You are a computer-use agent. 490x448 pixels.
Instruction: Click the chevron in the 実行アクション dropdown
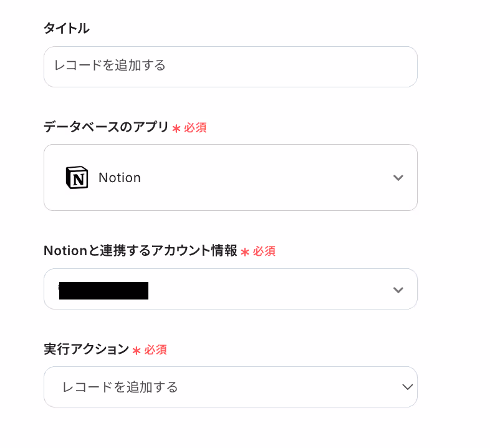408,387
